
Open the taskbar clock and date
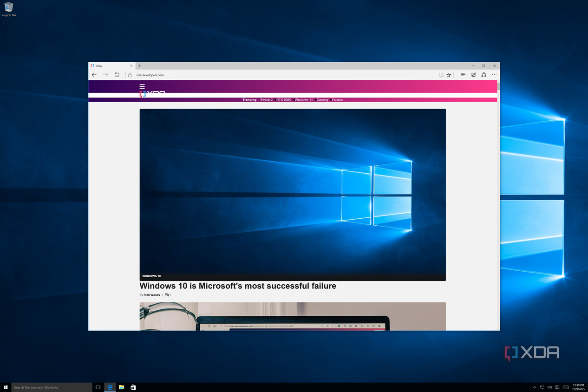578,387
